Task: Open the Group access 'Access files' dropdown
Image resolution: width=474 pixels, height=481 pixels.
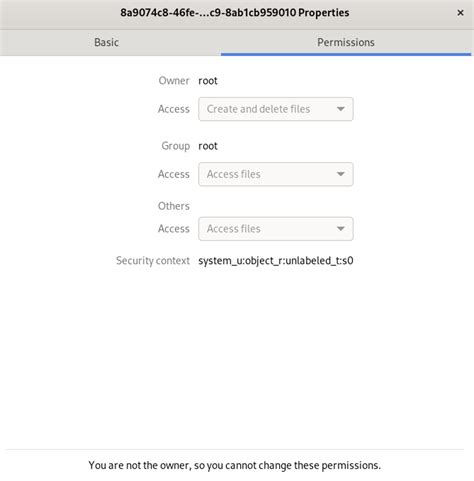Action: (x=276, y=174)
